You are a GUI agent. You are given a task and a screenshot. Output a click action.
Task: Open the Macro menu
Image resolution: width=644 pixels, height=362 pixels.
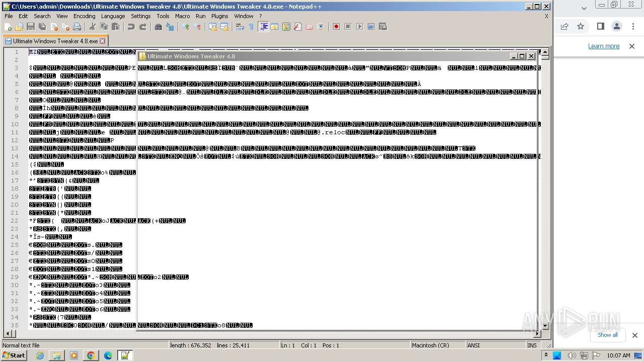[182, 16]
